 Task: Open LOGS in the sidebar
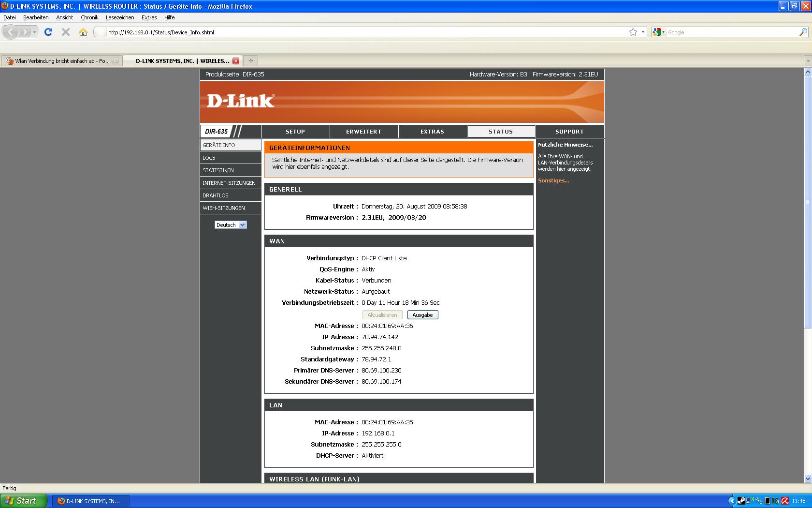[231, 158]
